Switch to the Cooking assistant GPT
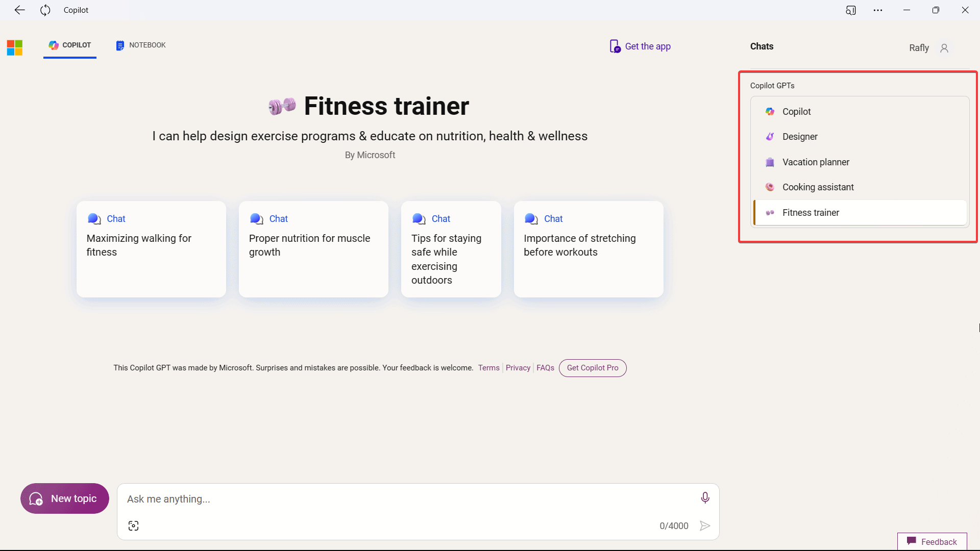 coord(818,187)
